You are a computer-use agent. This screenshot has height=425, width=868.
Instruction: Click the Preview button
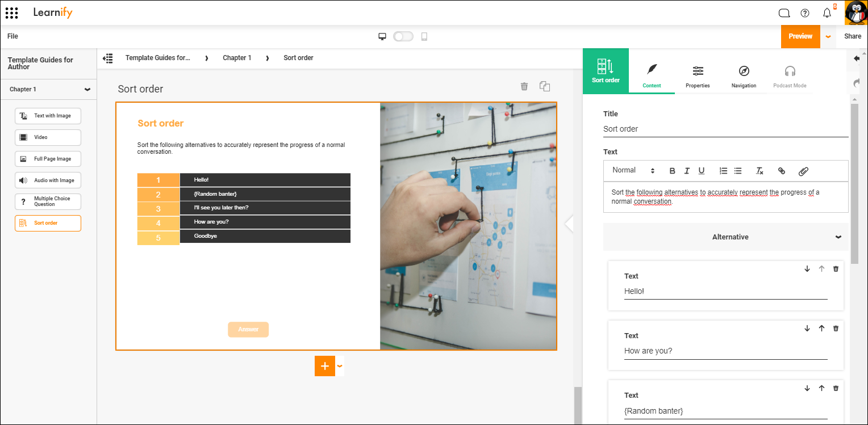click(x=800, y=36)
